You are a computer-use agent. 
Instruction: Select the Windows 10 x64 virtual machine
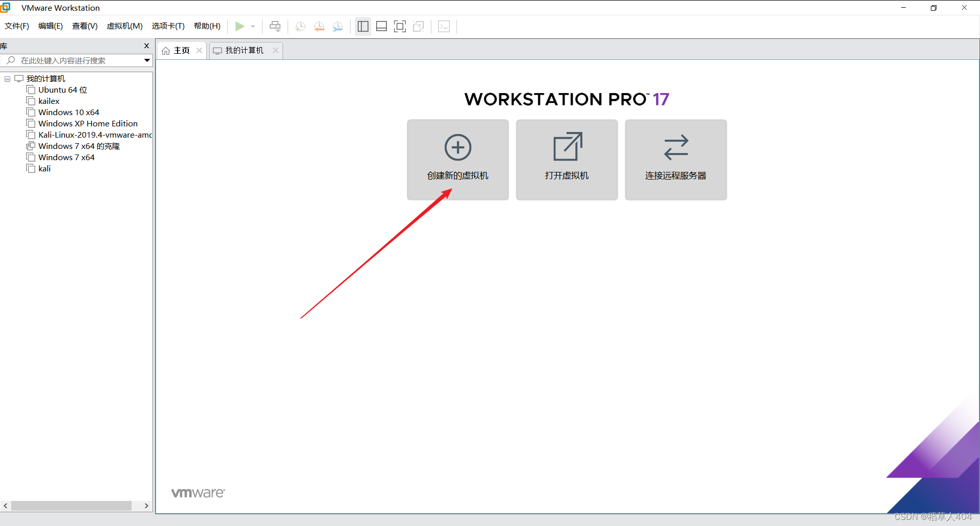coord(69,113)
